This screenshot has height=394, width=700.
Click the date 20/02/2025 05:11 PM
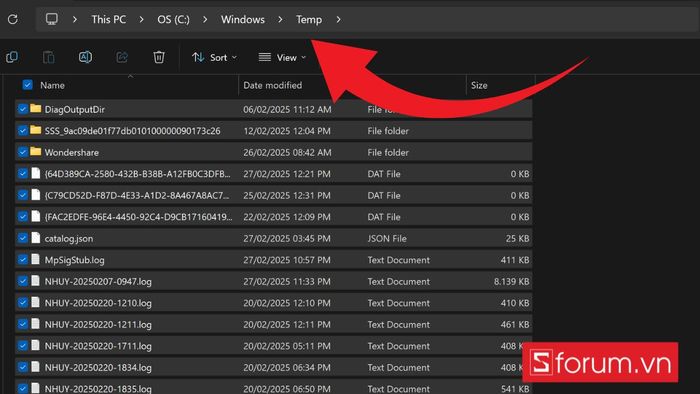tap(287, 346)
